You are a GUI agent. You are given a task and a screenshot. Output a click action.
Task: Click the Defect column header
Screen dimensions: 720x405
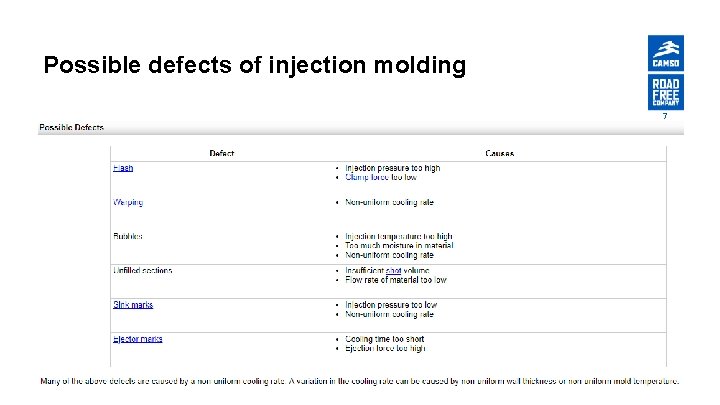point(222,153)
